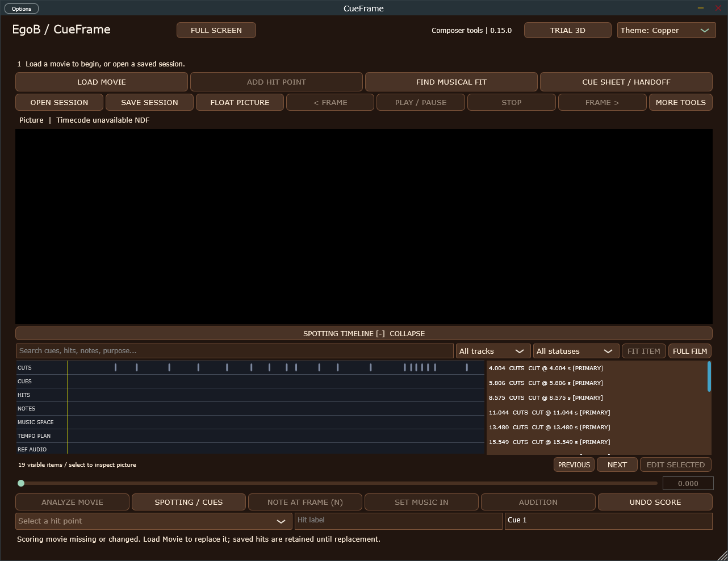Click LOAD MOVIE
Screen dimensions: 728x561
[x=102, y=82]
